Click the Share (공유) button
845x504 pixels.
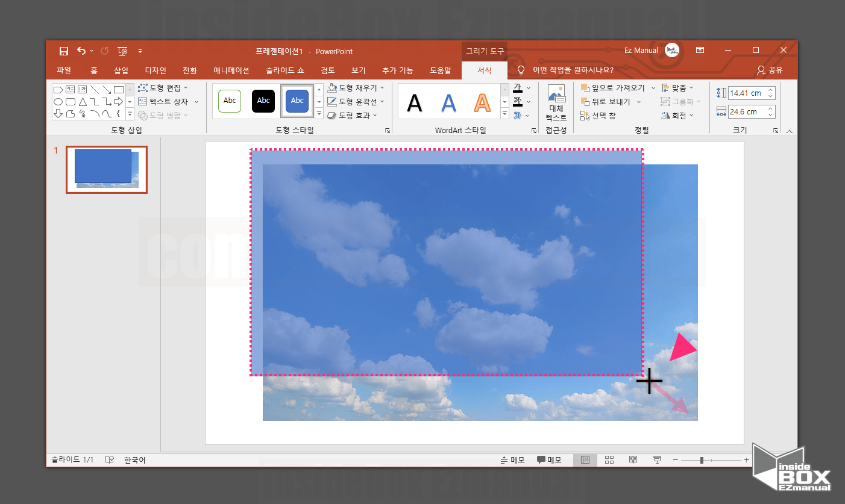tap(770, 70)
